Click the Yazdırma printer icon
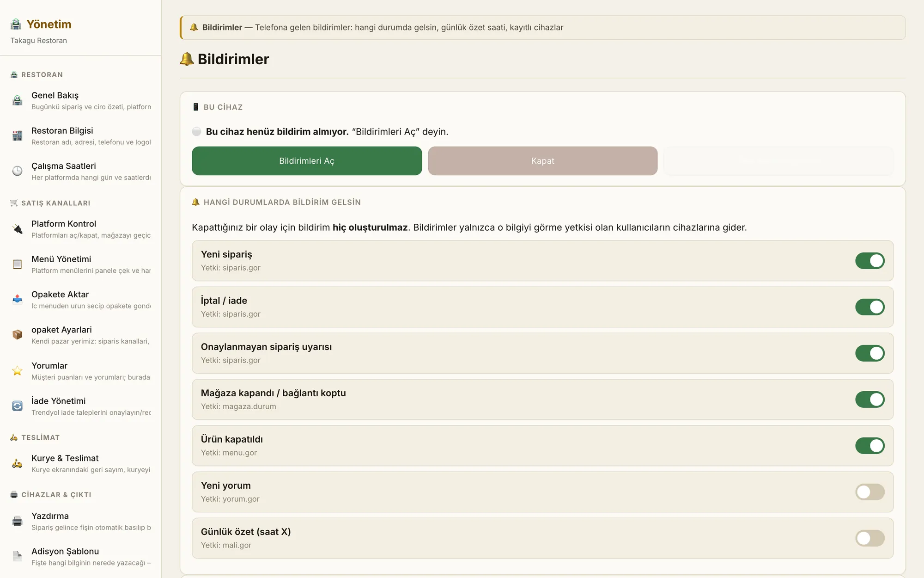This screenshot has width=924, height=578. (17, 521)
